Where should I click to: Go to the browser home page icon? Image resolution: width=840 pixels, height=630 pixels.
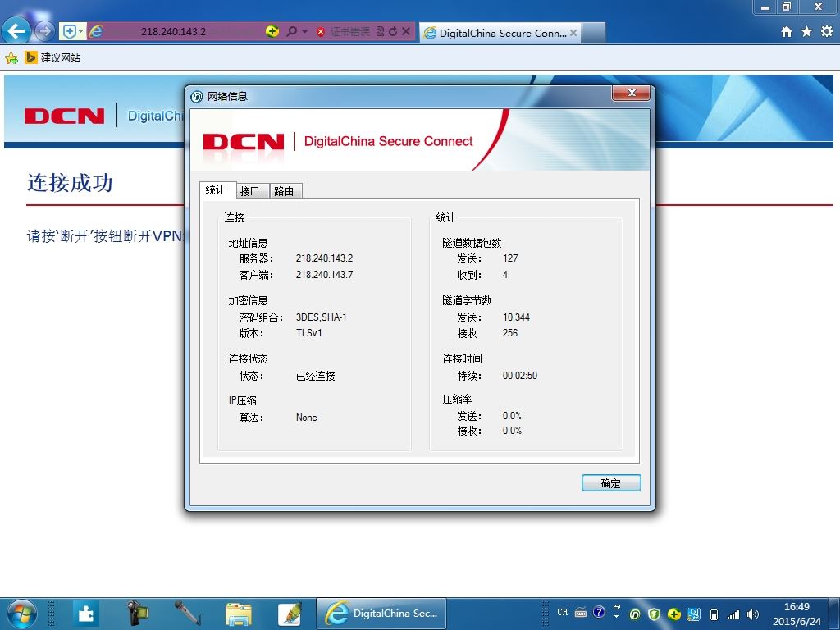(x=787, y=32)
